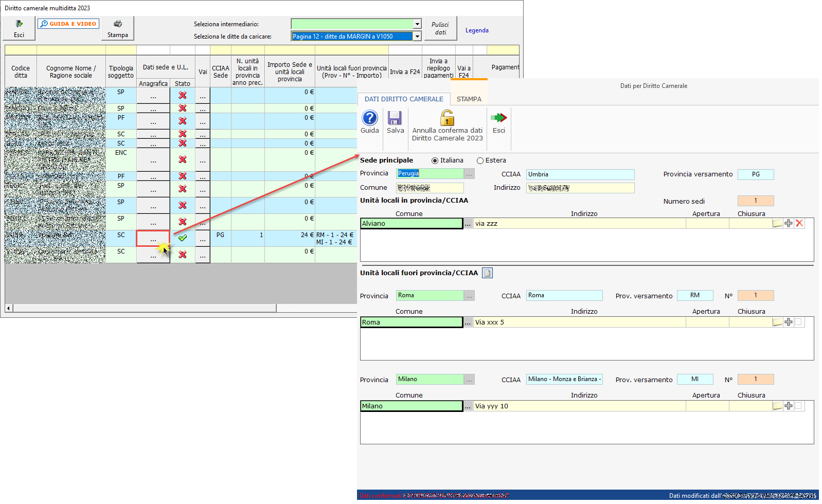Image resolution: width=822 pixels, height=504 pixels.
Task: Open the Perugia provincia lookup button
Action: tap(469, 174)
